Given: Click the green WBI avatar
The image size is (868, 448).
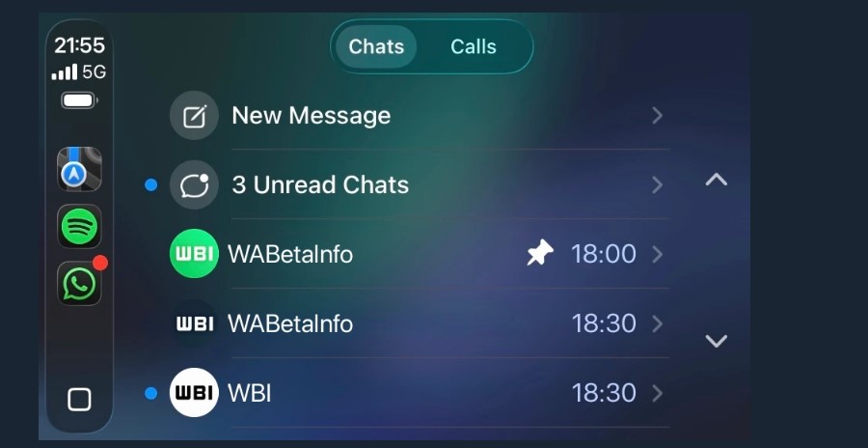Looking at the screenshot, I should point(194,254).
